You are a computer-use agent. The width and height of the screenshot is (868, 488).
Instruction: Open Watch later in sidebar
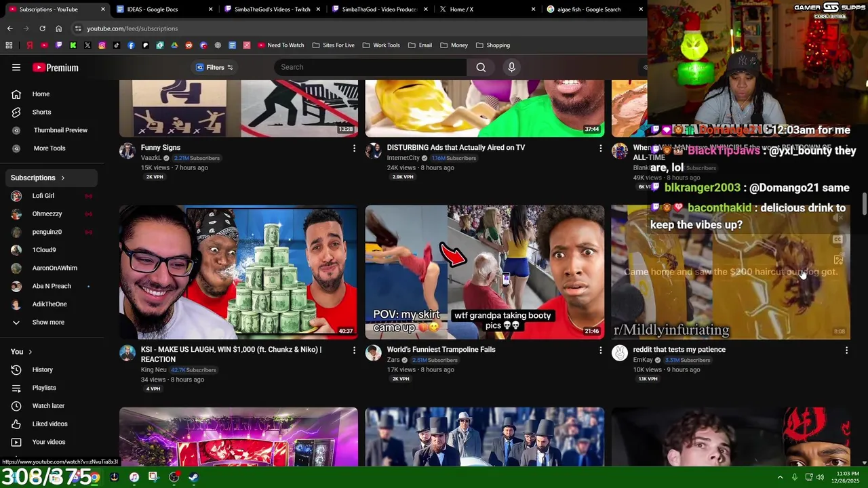(x=49, y=405)
